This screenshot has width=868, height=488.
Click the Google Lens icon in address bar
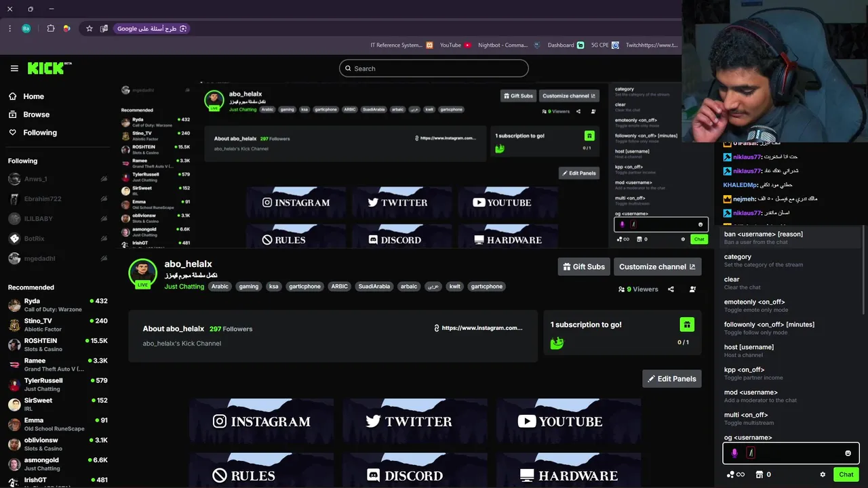pos(183,28)
